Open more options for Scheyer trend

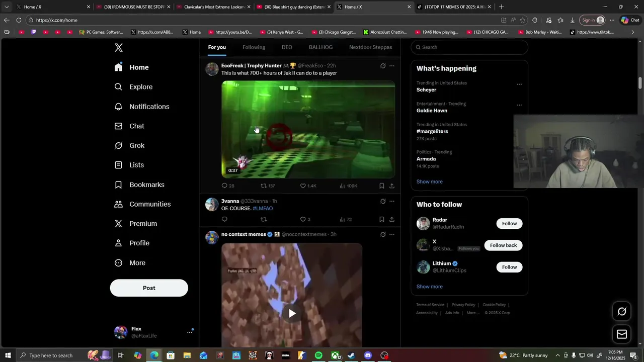tap(519, 84)
